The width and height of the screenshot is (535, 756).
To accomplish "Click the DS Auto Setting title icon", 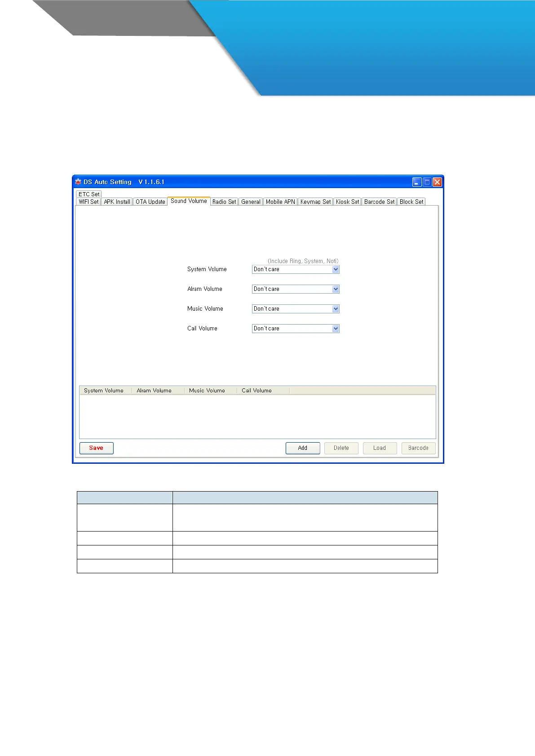I will point(78,182).
